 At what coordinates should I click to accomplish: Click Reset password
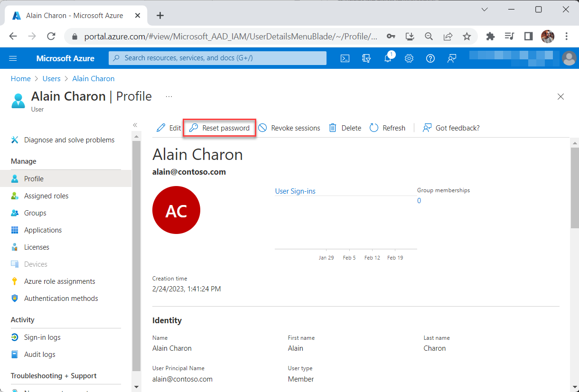220,128
